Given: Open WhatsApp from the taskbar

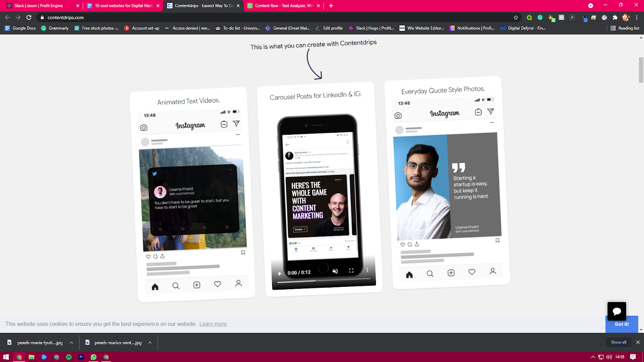Looking at the screenshot, I should (x=94, y=357).
